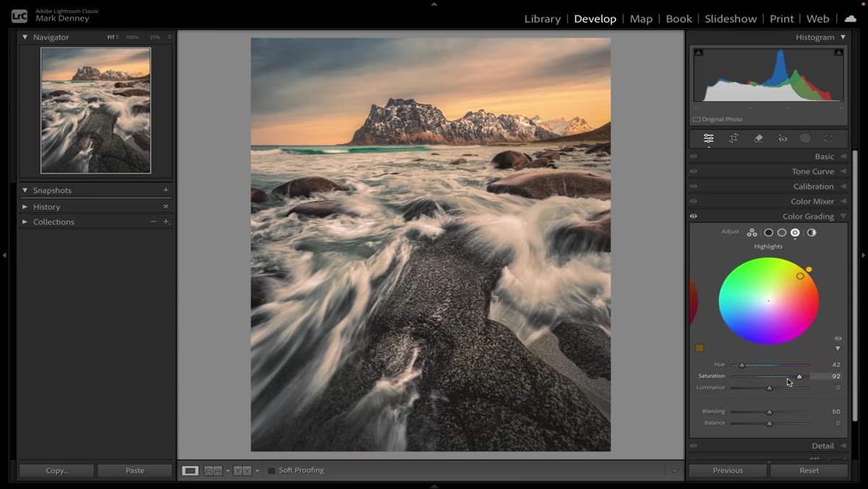Expand the Basic panel
Screen dimensions: 868x489
[843, 156]
